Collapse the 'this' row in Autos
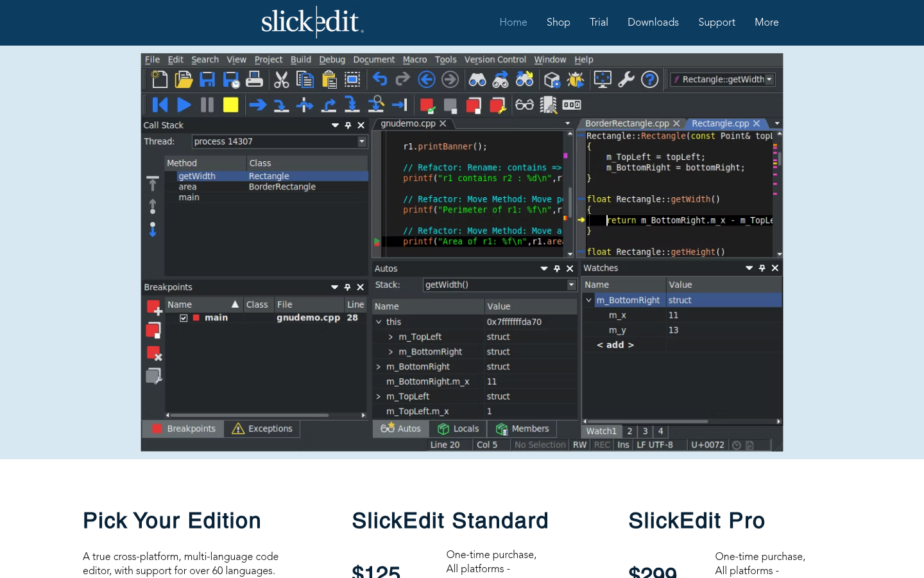The image size is (924, 578). [x=379, y=322]
